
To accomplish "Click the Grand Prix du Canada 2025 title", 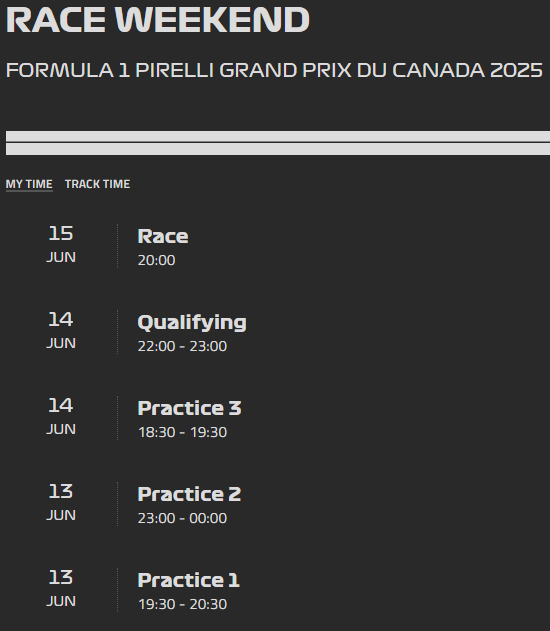I will point(274,70).
